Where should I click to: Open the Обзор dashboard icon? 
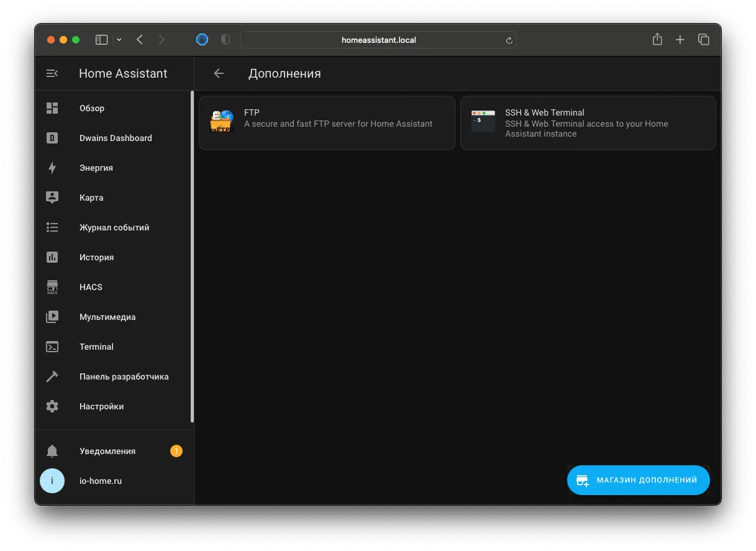(52, 108)
